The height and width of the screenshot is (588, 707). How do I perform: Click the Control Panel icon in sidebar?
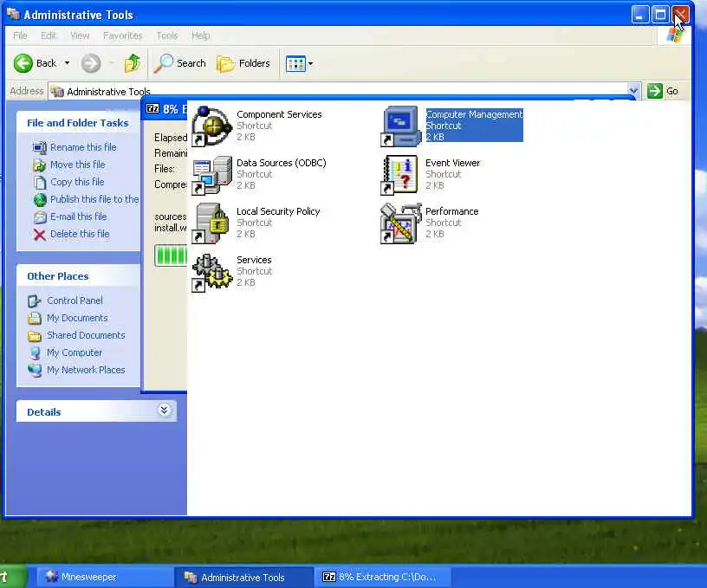click(x=35, y=301)
